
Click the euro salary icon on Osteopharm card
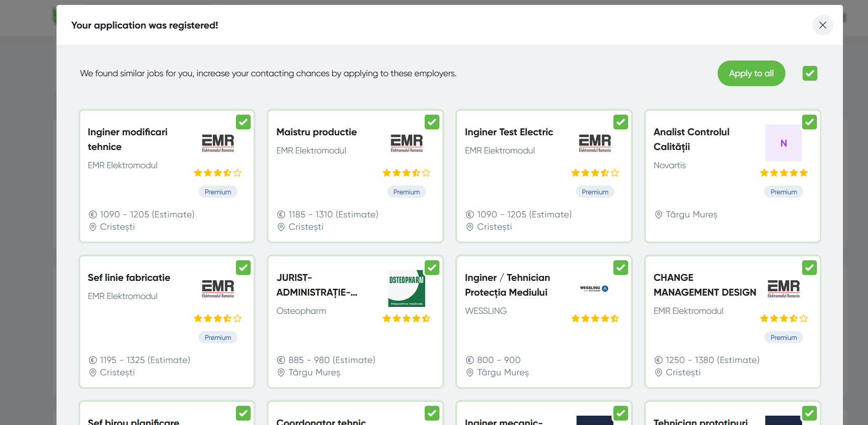tap(281, 360)
